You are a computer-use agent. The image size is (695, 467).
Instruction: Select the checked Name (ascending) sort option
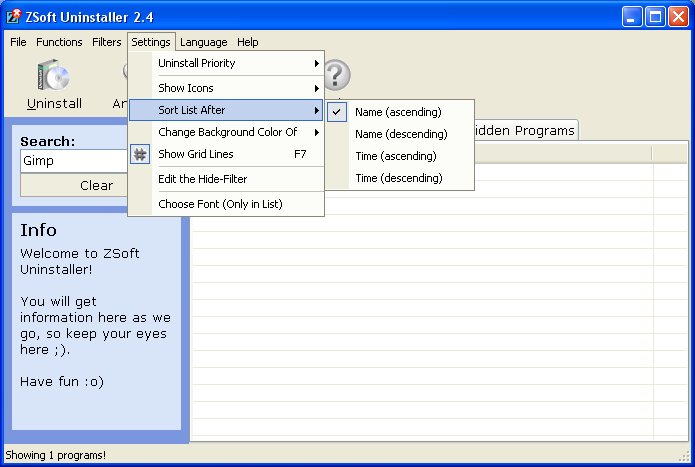tap(401, 112)
